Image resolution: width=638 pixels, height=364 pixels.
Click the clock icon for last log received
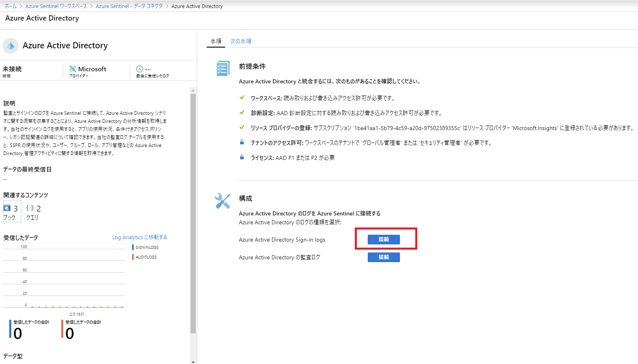(x=140, y=69)
